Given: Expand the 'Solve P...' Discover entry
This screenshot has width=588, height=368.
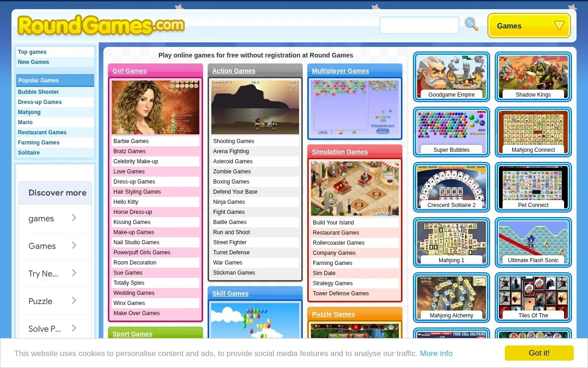Looking at the screenshot, I should coord(55,328).
